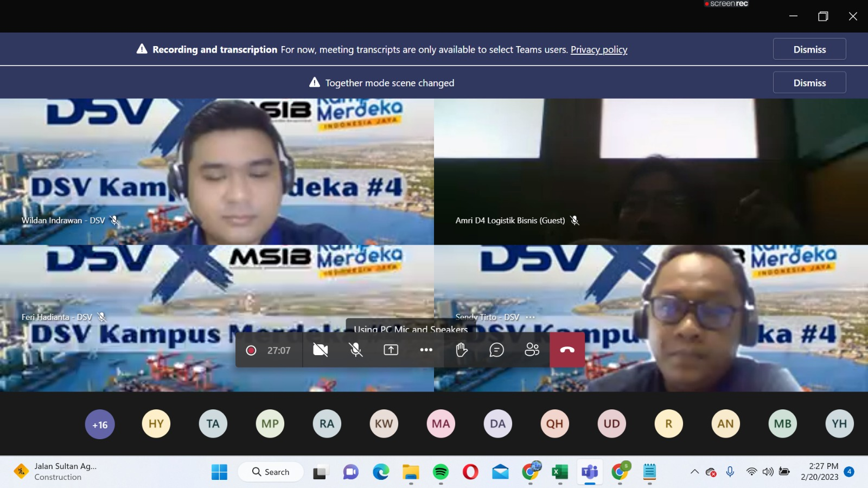Screen dimensions: 868x488
Task: Open more options next to Sendy Tirto name
Action: pyautogui.click(x=531, y=317)
